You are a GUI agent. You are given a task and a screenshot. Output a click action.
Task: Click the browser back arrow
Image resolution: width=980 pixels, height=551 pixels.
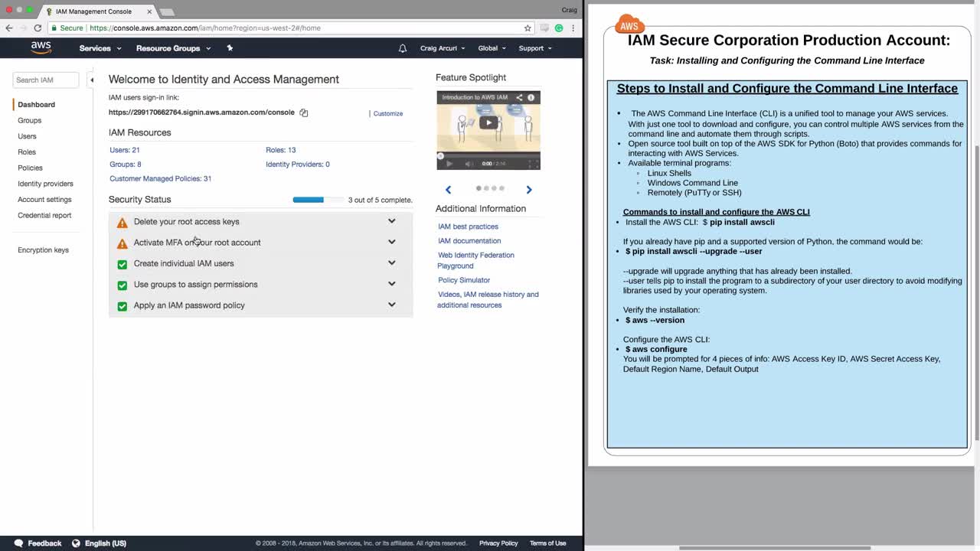(9, 28)
